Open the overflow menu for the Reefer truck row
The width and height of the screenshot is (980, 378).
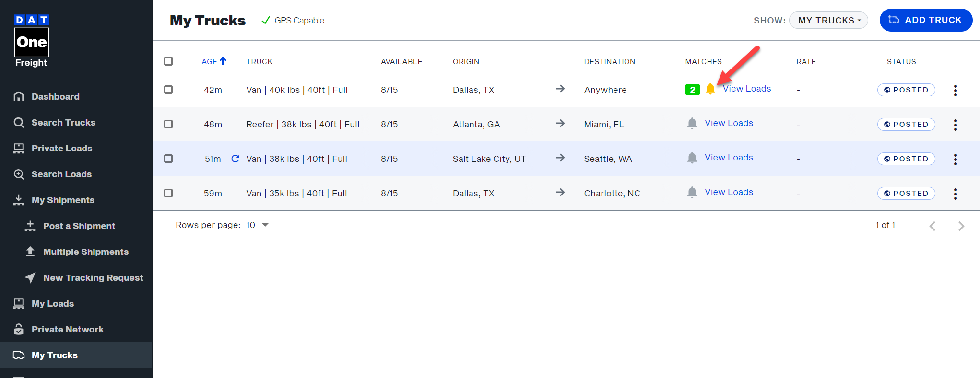[x=956, y=124]
